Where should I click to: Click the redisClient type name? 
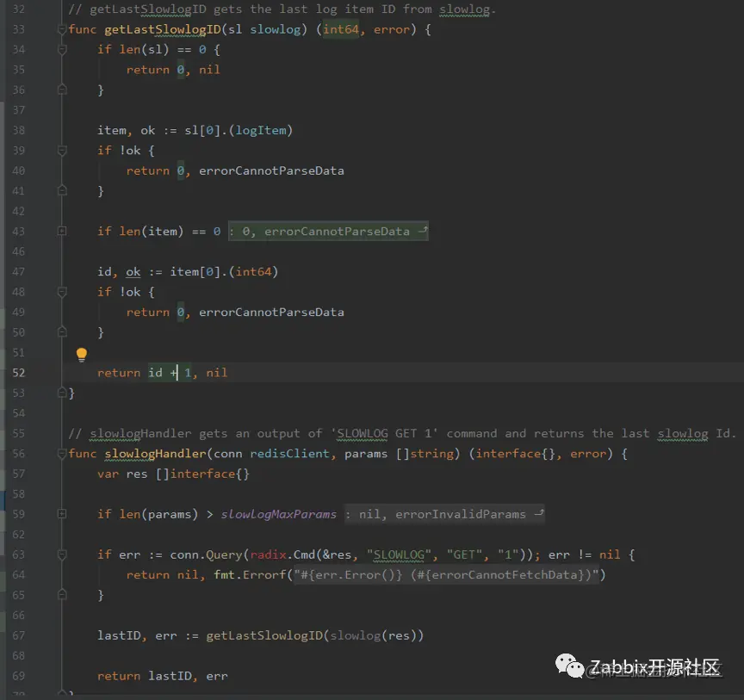tap(289, 454)
